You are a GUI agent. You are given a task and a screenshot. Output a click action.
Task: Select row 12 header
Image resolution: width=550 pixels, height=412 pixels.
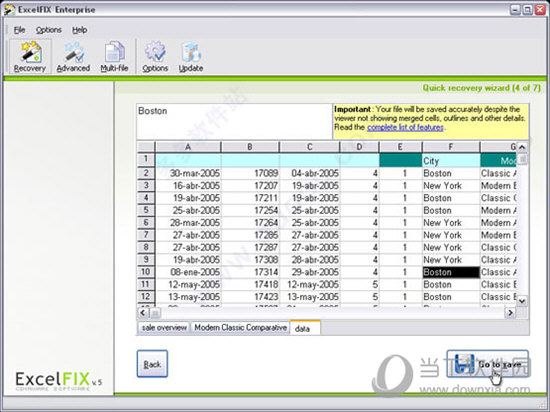146,297
